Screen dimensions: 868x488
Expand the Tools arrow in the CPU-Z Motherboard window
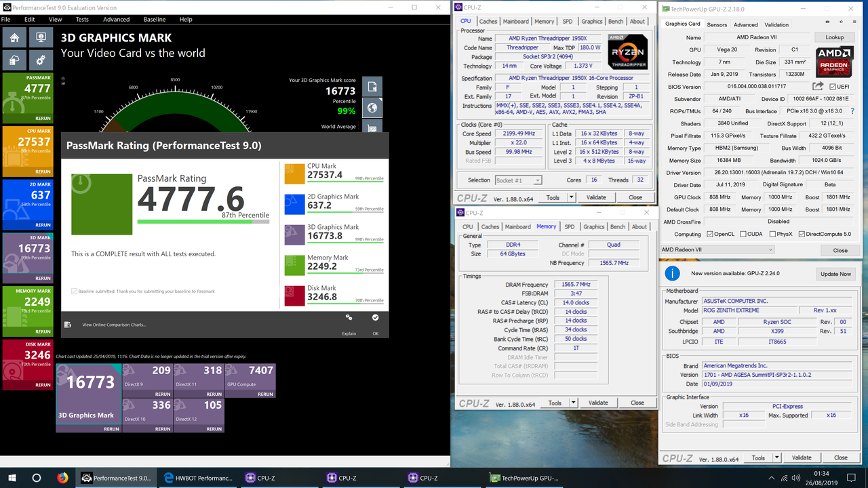[776, 457]
